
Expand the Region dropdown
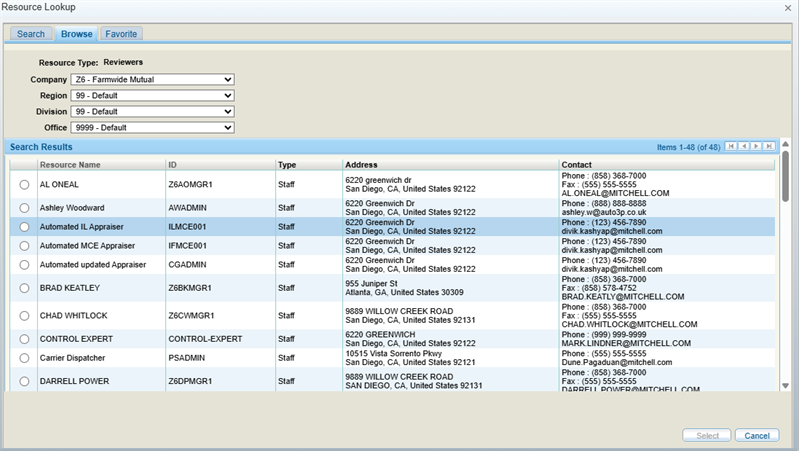click(152, 96)
